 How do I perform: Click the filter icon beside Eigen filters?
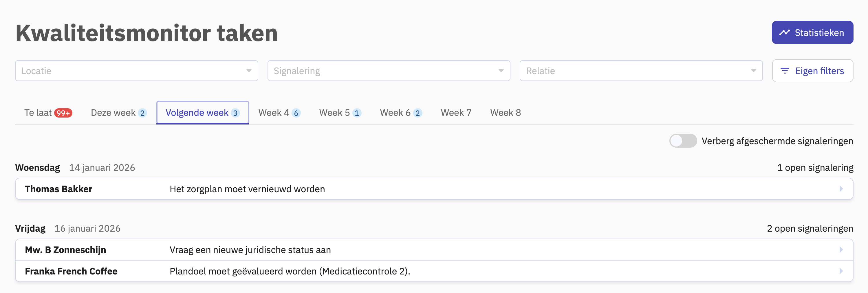785,71
